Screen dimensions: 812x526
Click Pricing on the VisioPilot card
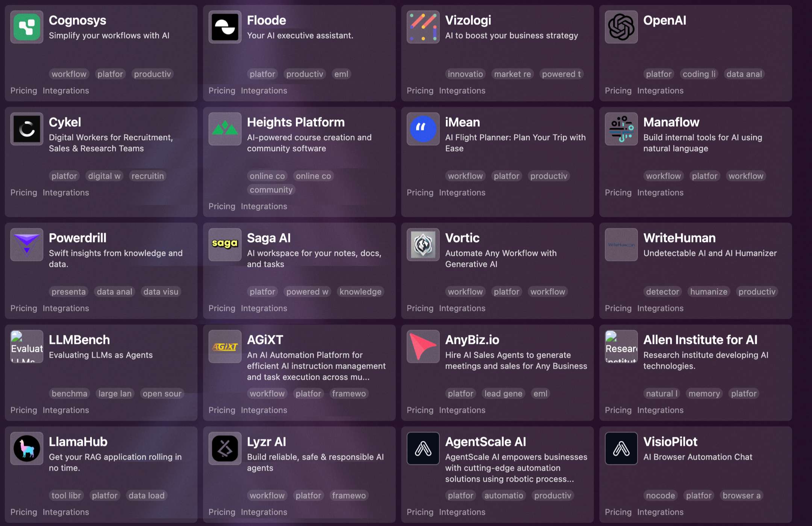point(618,512)
